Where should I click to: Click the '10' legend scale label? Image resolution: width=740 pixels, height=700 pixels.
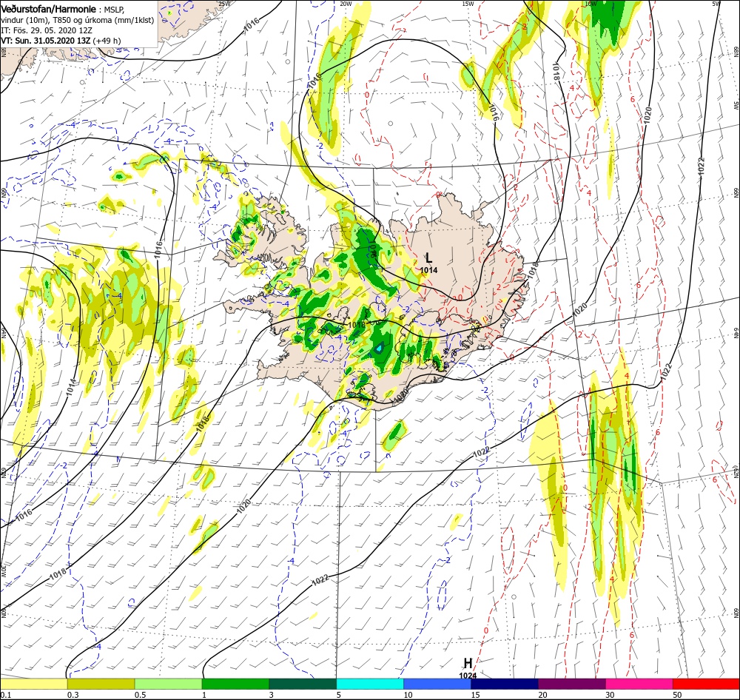tap(408, 695)
